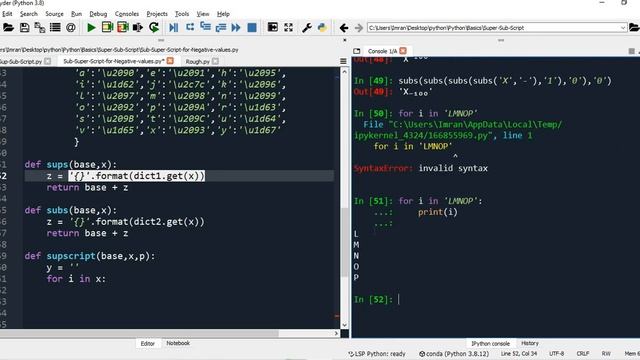Click editor vertical scrollbar down arrow
The width and height of the screenshot is (640, 360).
[344, 325]
